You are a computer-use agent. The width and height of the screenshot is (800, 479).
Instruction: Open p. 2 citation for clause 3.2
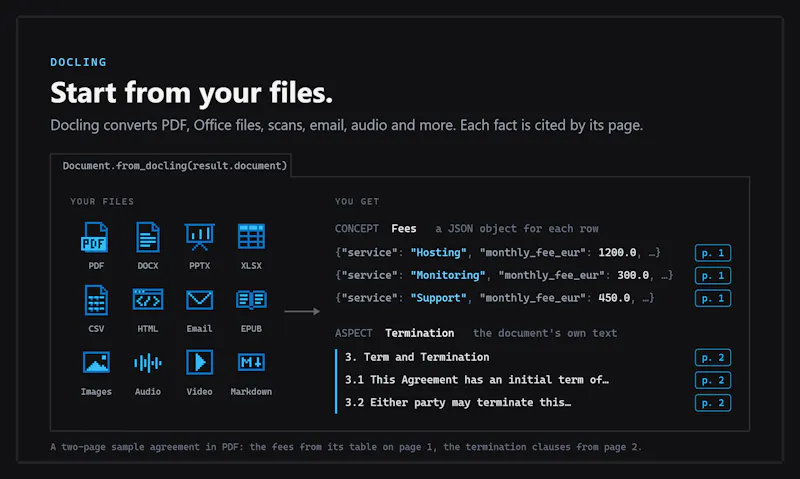(713, 403)
